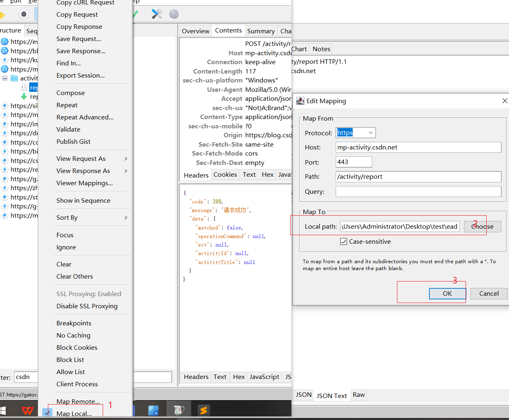The width and height of the screenshot is (509, 420).
Task: Click the Path field with /activity/report
Action: (x=418, y=177)
